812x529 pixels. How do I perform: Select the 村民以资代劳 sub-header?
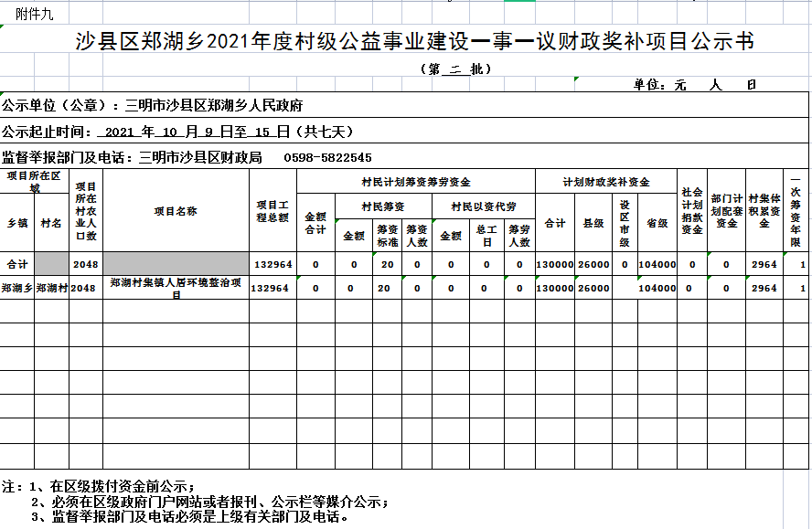tap(484, 207)
